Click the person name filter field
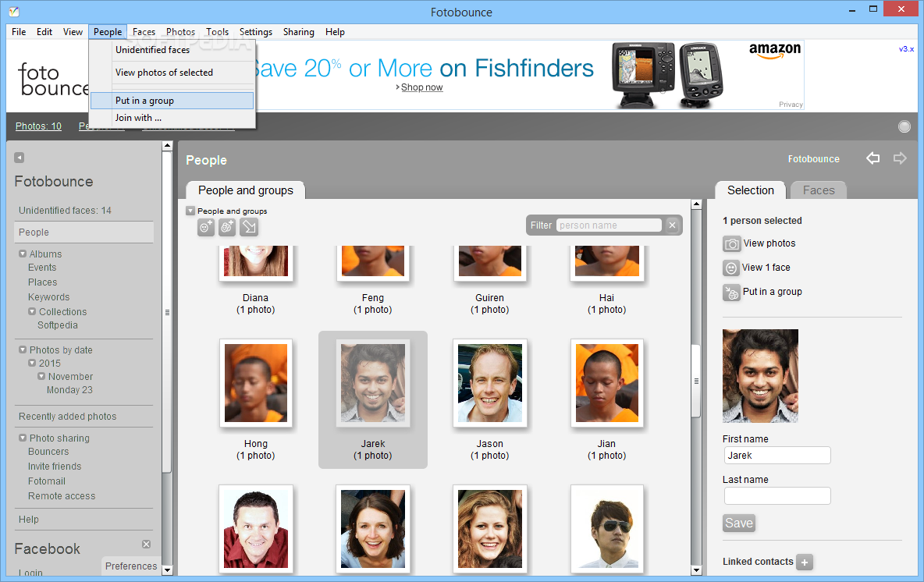This screenshot has width=924, height=582. [x=609, y=225]
